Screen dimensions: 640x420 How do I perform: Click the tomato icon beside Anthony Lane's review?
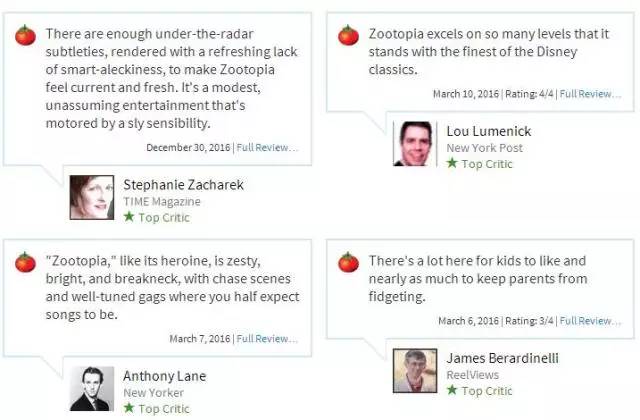25,263
